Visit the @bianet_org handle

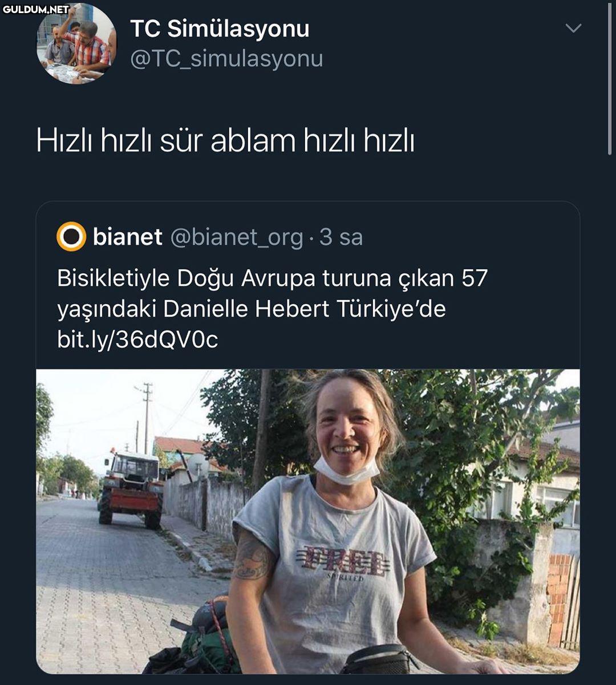(237, 238)
